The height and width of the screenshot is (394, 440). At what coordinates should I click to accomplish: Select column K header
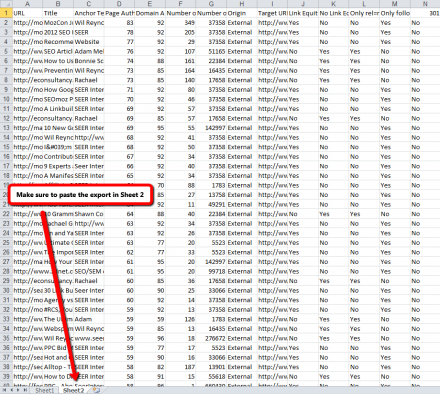click(x=333, y=4)
